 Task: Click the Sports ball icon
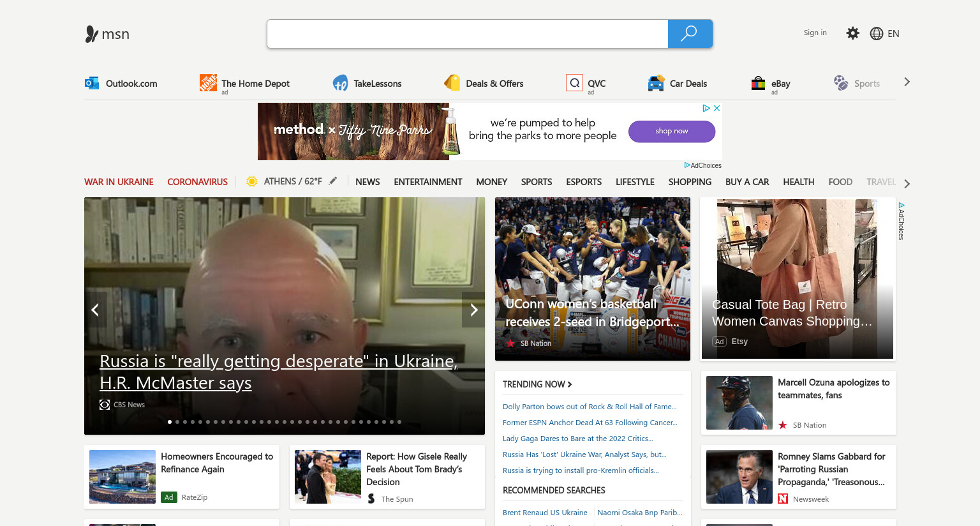coord(841,83)
